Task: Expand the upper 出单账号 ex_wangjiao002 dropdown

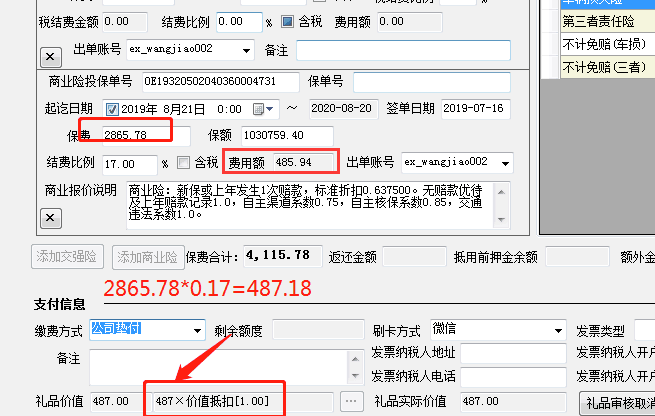Action: click(x=246, y=51)
